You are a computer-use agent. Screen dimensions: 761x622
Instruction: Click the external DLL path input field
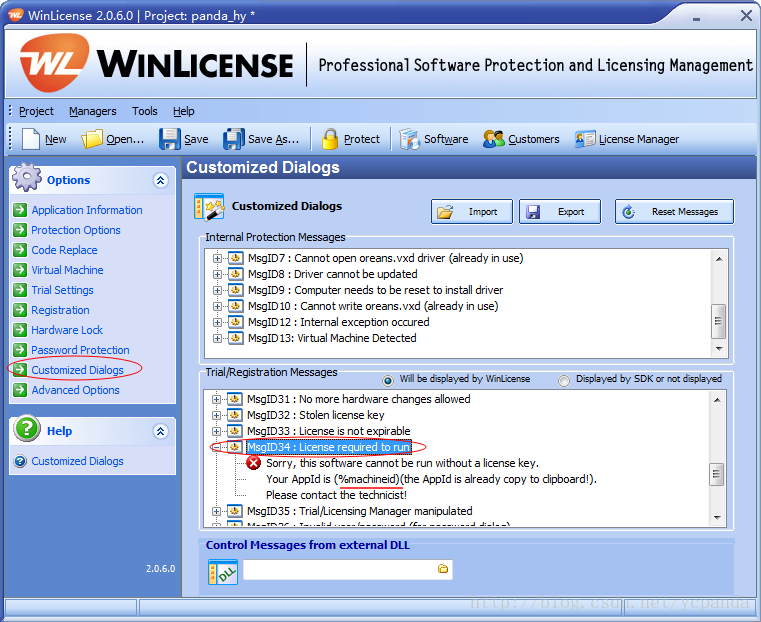[x=348, y=569]
